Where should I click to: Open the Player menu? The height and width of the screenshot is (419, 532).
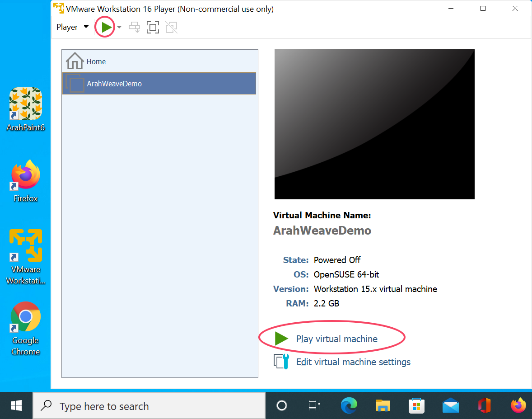tap(73, 27)
